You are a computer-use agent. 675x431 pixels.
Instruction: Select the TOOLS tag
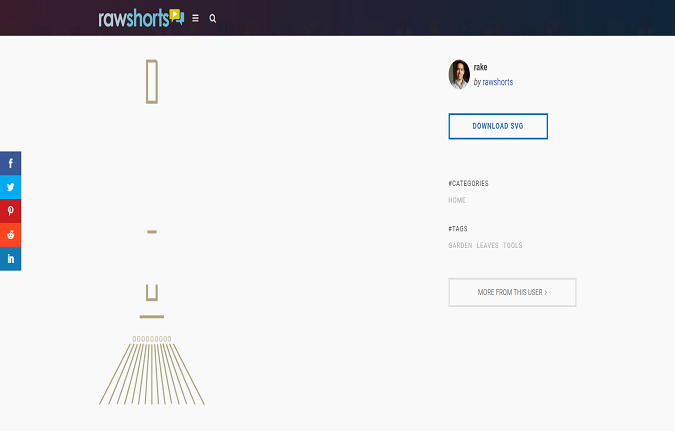click(x=512, y=245)
